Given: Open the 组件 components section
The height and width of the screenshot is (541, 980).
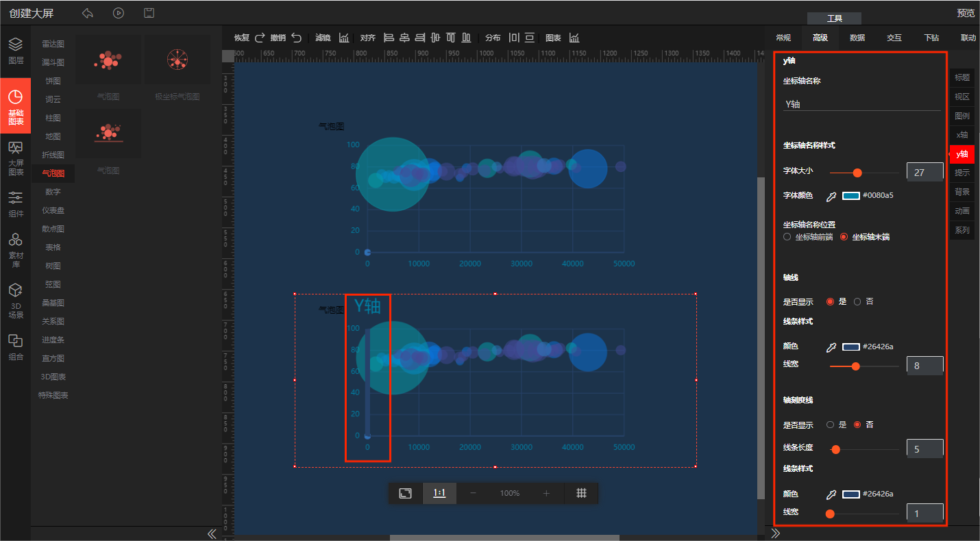Looking at the screenshot, I should click(15, 204).
